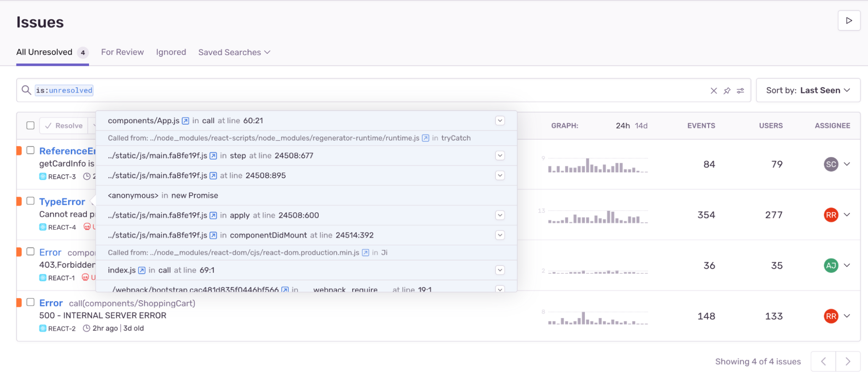Click the SC assignee avatar
This screenshot has height=381, width=868.
tap(831, 164)
